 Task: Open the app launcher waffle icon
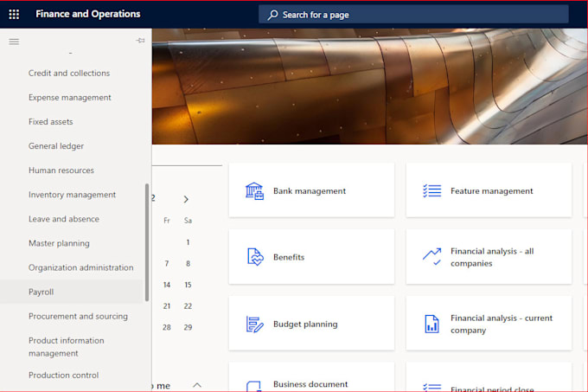point(14,14)
